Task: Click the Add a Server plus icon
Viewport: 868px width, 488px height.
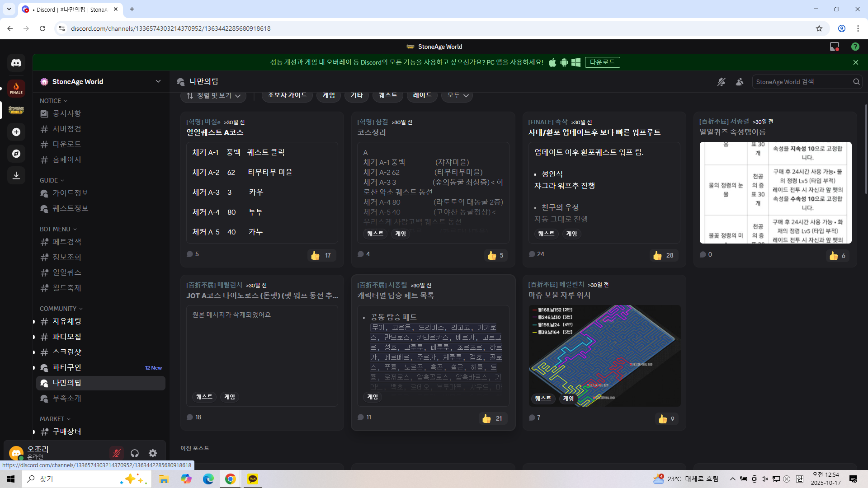Action: 16,132
